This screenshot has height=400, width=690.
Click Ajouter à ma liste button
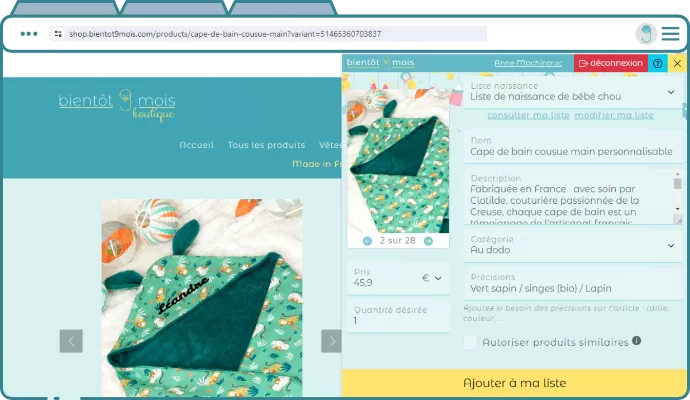[514, 383]
